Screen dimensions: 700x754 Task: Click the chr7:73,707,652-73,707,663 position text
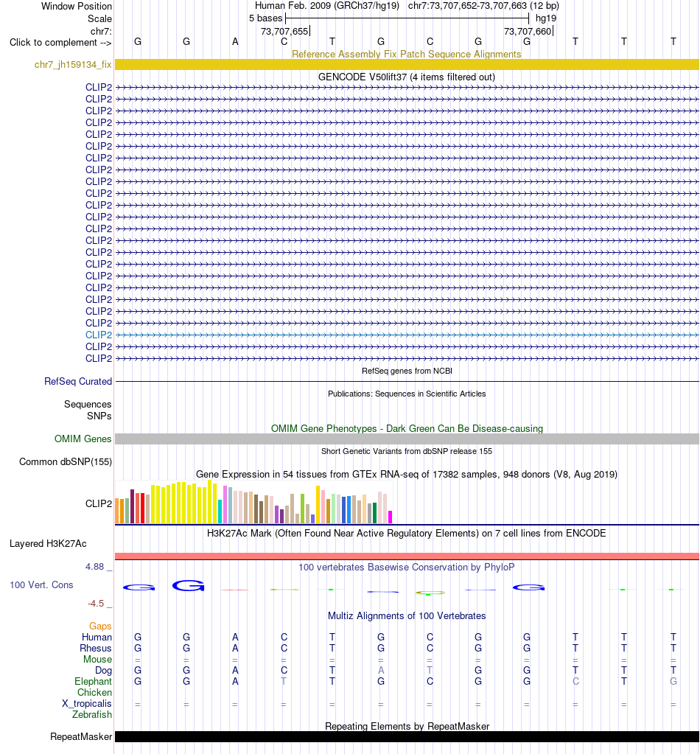[467, 6]
